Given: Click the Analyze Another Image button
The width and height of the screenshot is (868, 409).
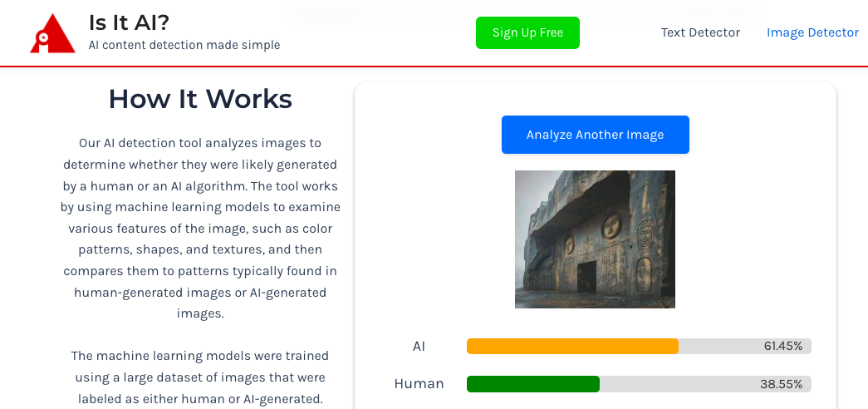Looking at the screenshot, I should point(595,135).
